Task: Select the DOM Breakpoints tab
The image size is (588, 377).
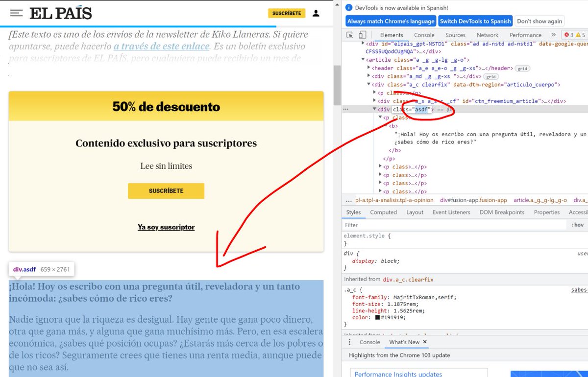Action: point(502,212)
